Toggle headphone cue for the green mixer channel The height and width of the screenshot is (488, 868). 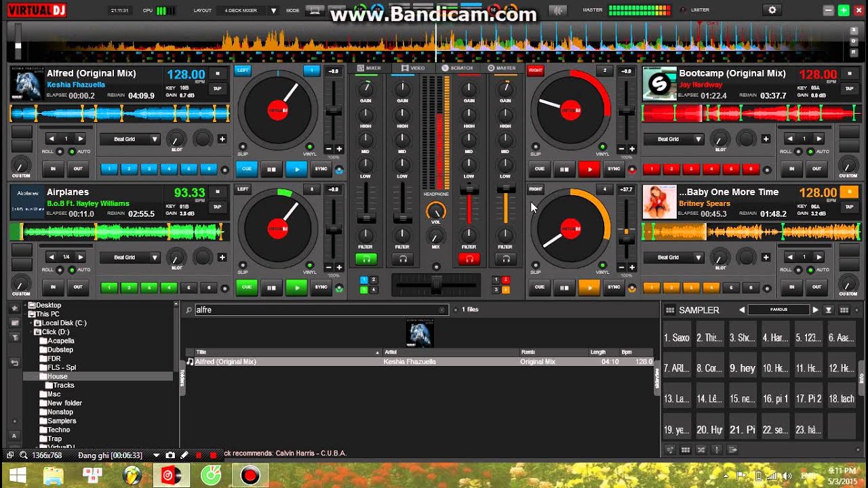coord(366,259)
